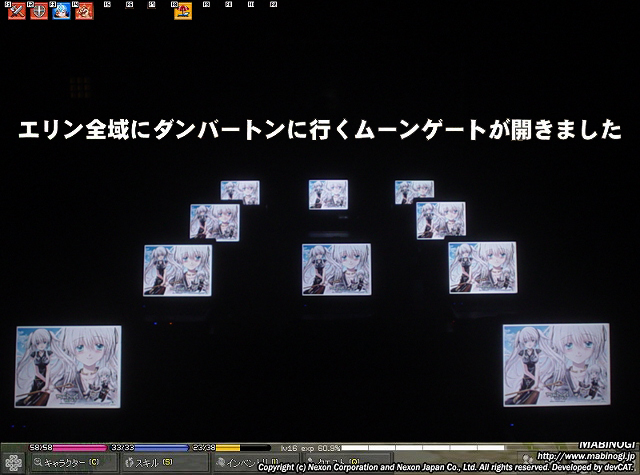Select the empty F5 hotkey slot
Image resolution: width=640 pixels, height=475 pixels.
coord(107,4)
